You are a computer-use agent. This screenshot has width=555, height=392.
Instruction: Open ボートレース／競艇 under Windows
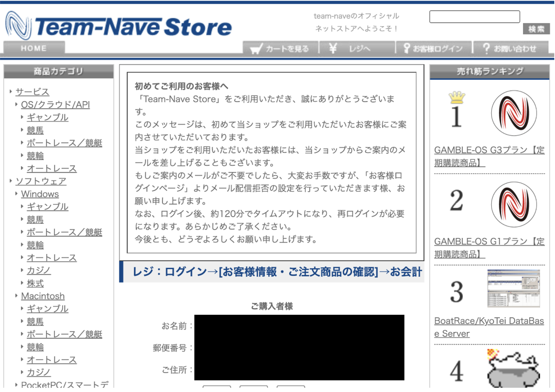(x=64, y=232)
